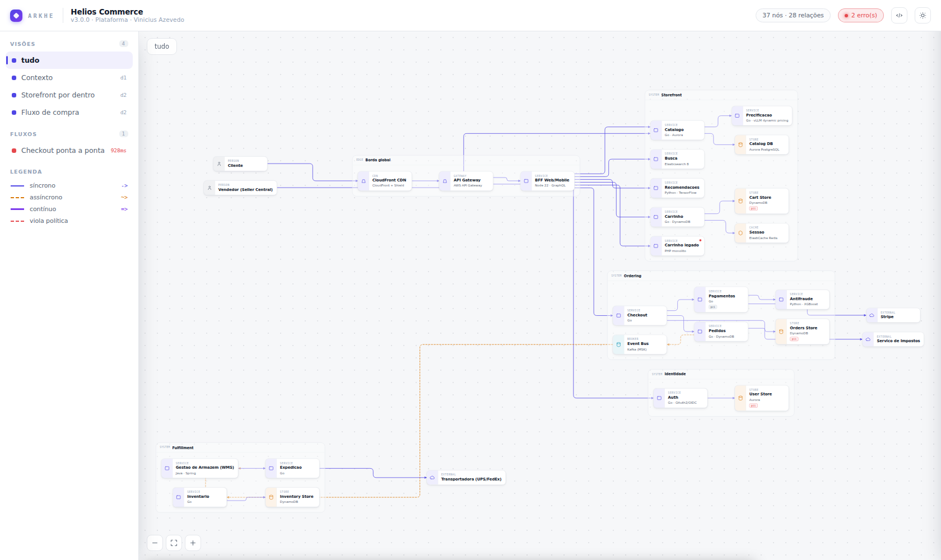Select the Checkout ponta a ponta flow
The image size is (941, 560).
(x=69, y=151)
